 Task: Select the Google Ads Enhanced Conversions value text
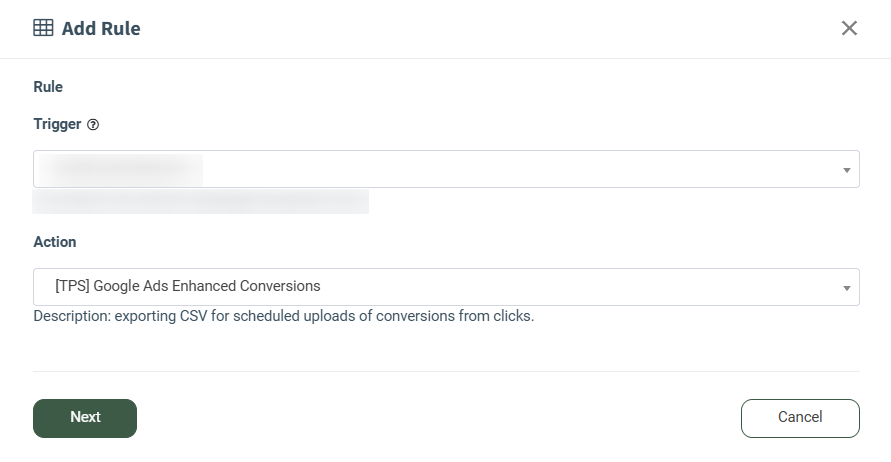tap(188, 286)
